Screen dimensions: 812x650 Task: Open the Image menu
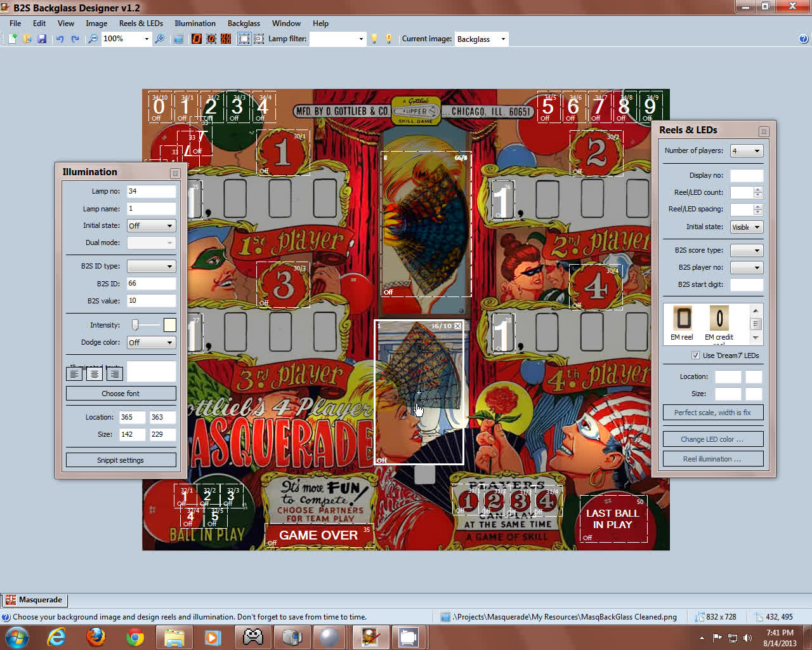[96, 23]
